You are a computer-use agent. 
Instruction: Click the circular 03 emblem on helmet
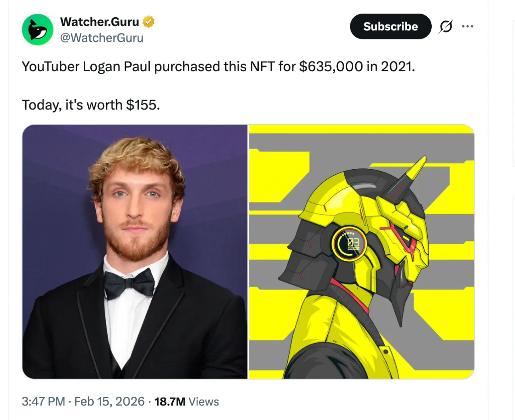(x=349, y=244)
